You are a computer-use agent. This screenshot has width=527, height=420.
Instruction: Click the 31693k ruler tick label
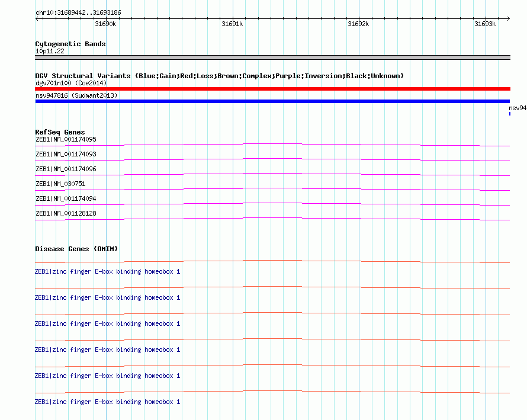tap(484, 24)
